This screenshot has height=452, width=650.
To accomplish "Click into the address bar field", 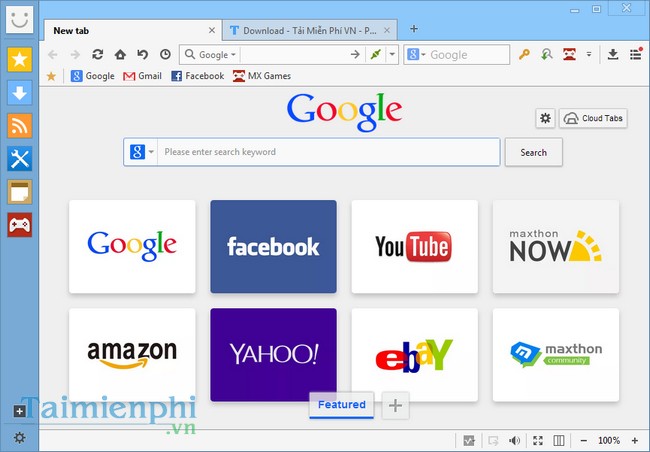I will point(293,54).
